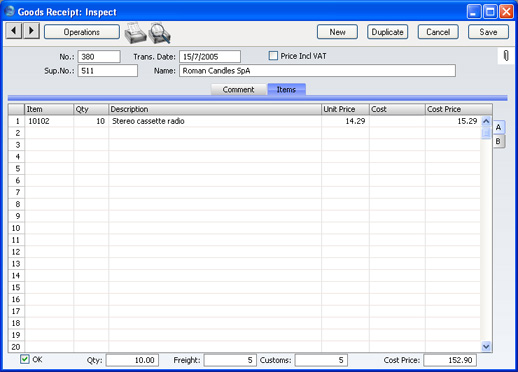
Task: Go to next record arrow
Action: click(31, 31)
